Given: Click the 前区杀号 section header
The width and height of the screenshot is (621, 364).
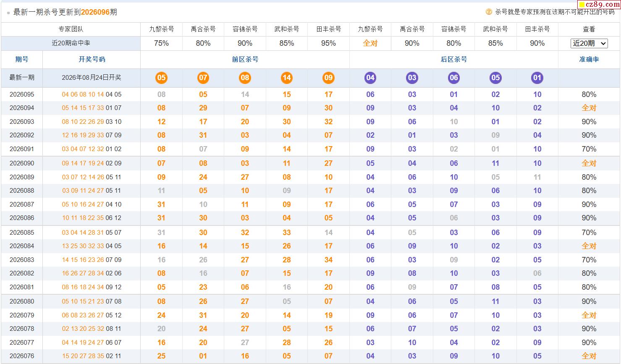Looking at the screenshot, I should pyautogui.click(x=245, y=60).
